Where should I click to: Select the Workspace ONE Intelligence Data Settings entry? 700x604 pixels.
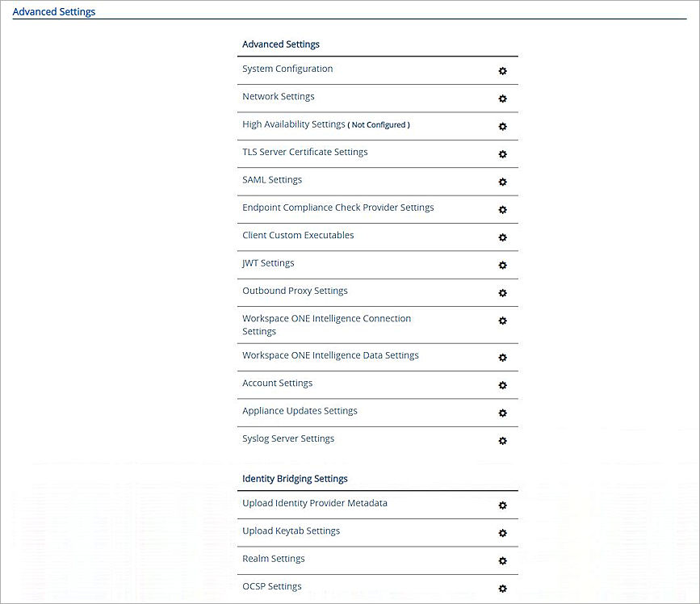pos(330,354)
